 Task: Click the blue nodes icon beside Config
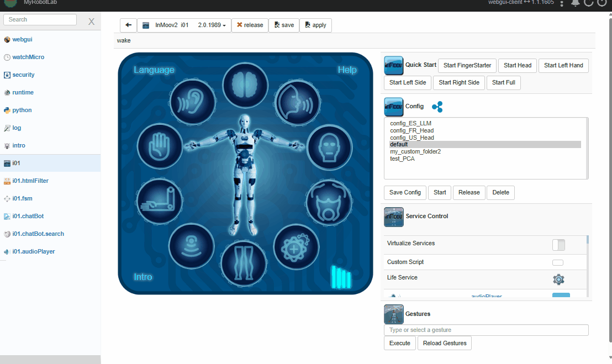pos(437,107)
